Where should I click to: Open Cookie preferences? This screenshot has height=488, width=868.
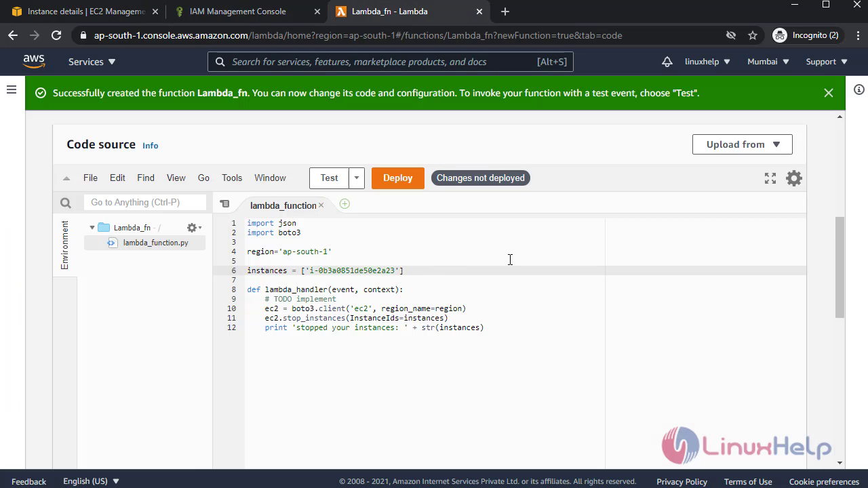(824, 481)
